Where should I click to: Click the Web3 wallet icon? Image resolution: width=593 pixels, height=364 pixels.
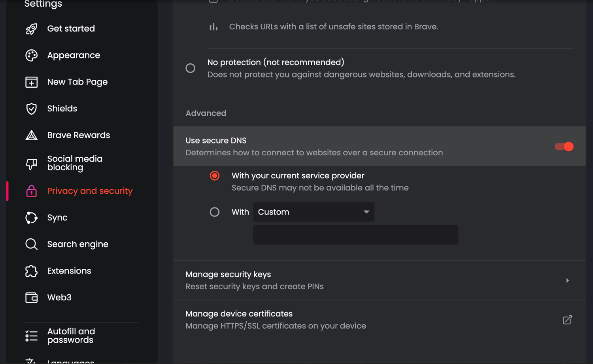pos(32,298)
